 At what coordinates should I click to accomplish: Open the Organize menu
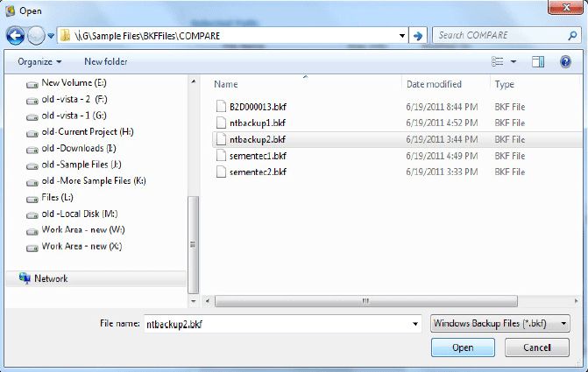click(39, 62)
